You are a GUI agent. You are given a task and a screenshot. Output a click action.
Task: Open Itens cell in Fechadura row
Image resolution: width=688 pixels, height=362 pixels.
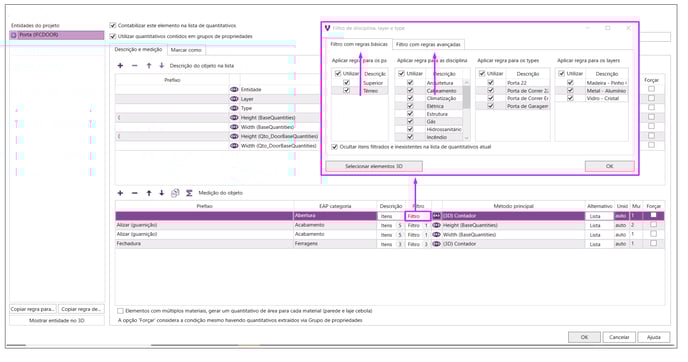pos(391,244)
